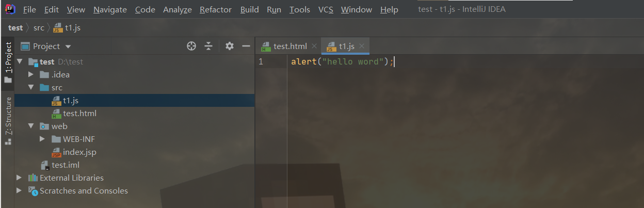Open the Build menu

click(x=250, y=10)
